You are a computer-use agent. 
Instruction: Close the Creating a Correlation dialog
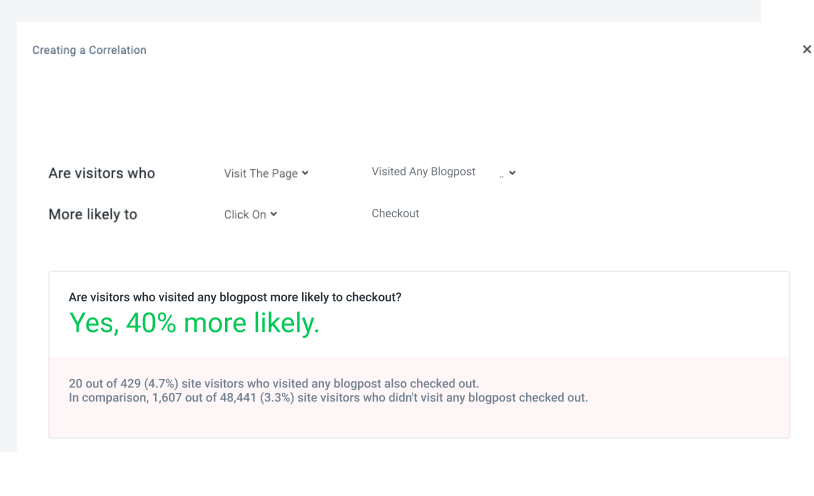pyautogui.click(x=806, y=49)
